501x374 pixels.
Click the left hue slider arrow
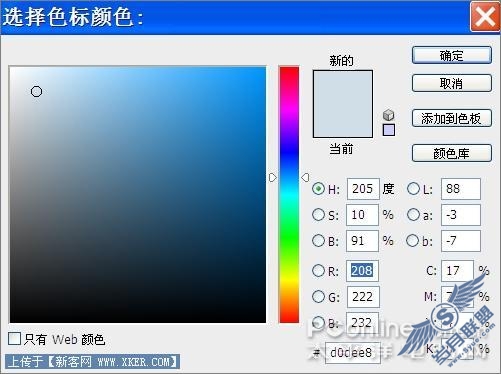(273, 177)
